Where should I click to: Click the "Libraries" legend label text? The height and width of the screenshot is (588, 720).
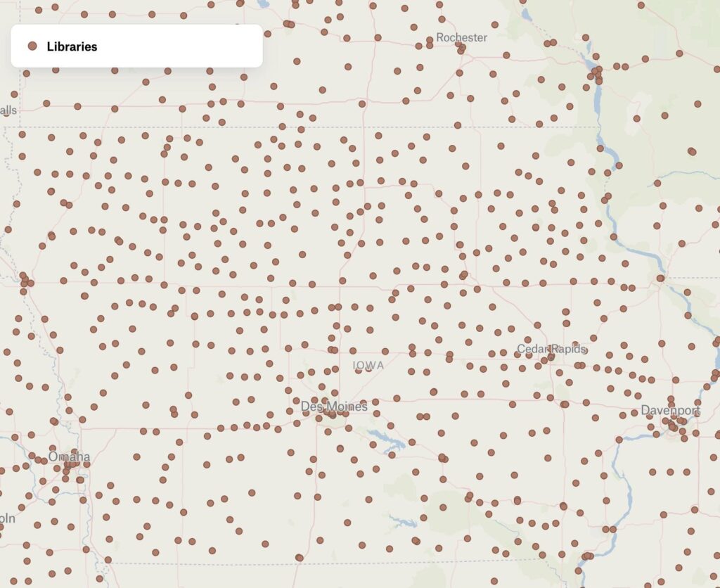72,46
